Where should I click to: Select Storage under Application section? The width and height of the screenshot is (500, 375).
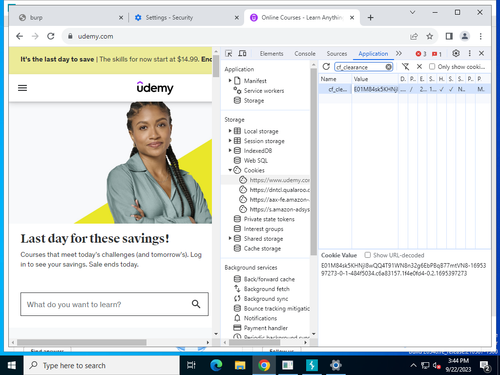point(254,100)
